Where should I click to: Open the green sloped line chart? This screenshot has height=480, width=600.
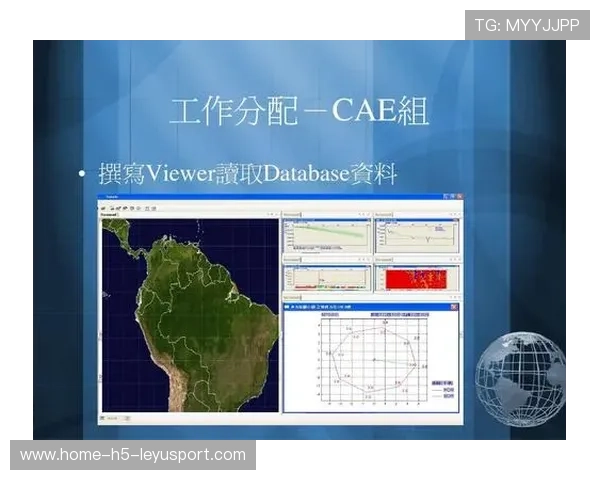click(325, 236)
